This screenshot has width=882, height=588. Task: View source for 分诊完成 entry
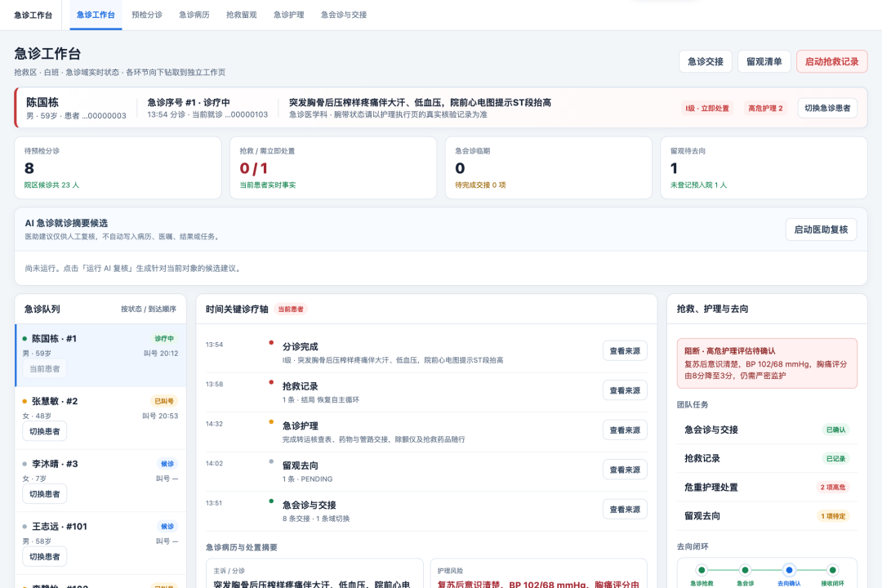coord(625,350)
